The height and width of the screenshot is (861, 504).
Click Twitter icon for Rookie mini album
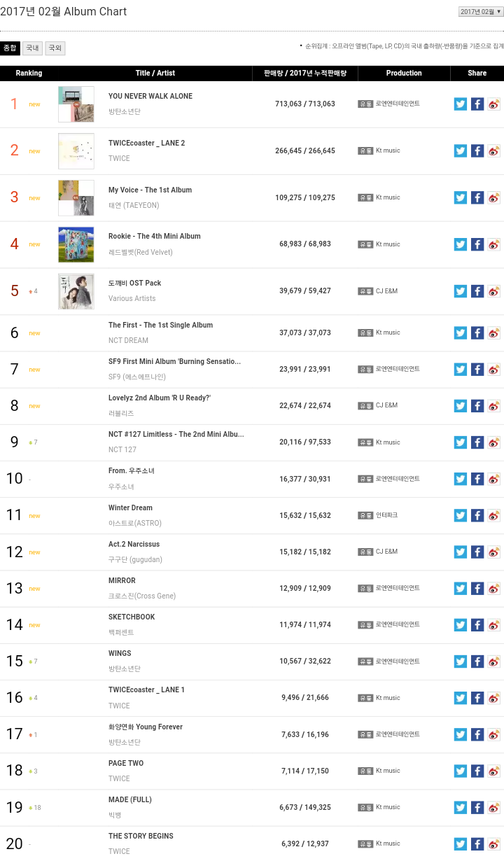click(460, 244)
